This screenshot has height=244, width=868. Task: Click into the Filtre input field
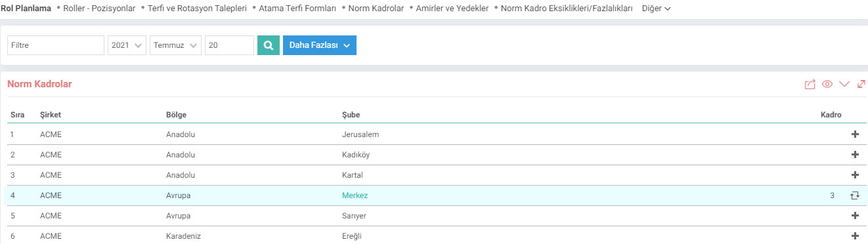tap(56, 45)
